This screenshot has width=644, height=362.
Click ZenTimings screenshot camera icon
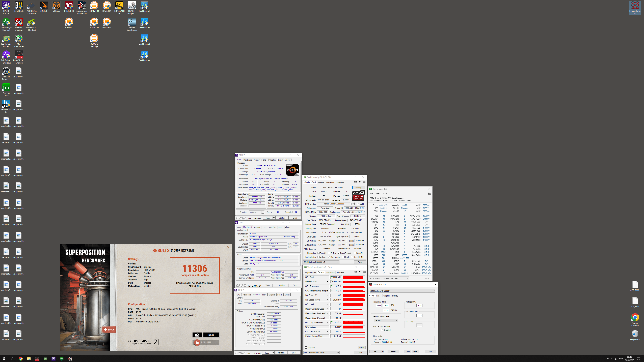pyautogui.click(x=430, y=194)
